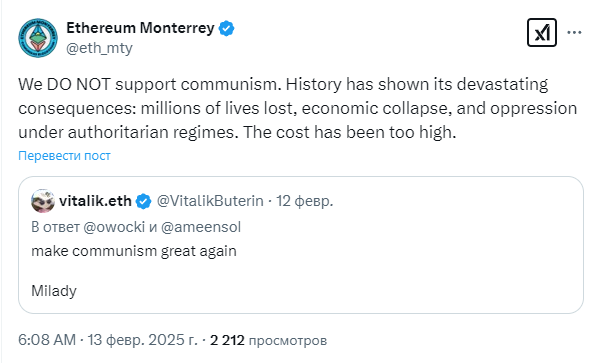Viewport: 597px width, 363px height.
Task: Click the 2 212 просмотров view count
Action: click(268, 340)
